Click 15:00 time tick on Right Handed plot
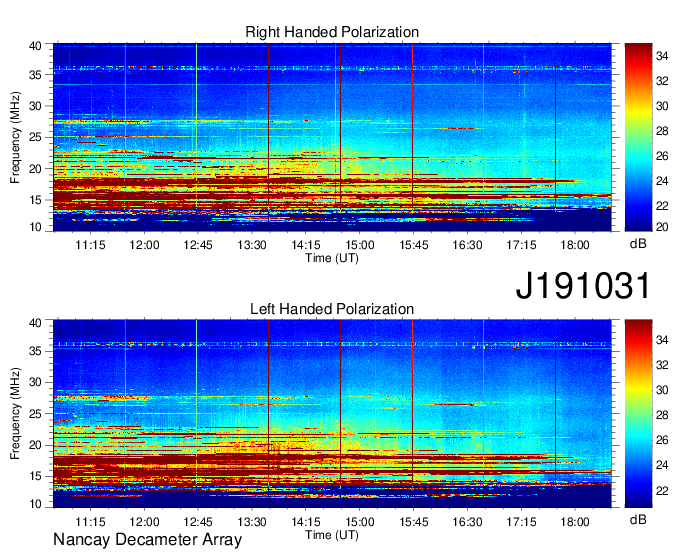Viewport: 680px width, 552px height. click(360, 245)
